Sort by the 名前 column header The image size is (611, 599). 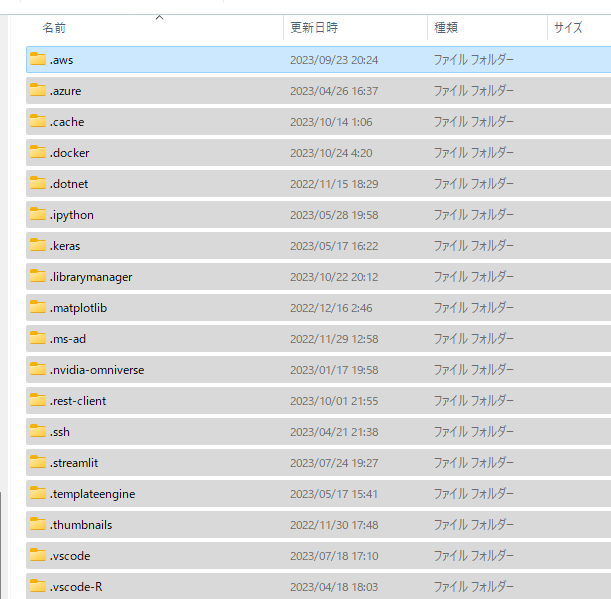tap(54, 28)
